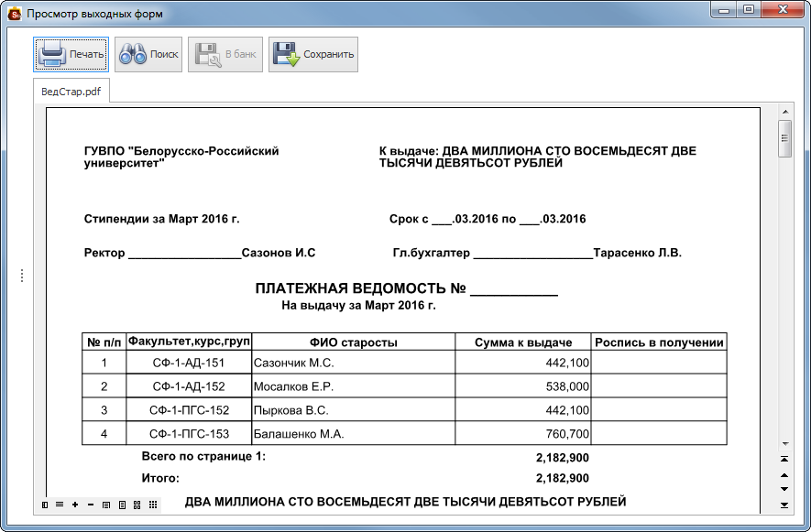Click the Роспись в получении column header
This screenshot has width=811, height=532.
(x=659, y=342)
